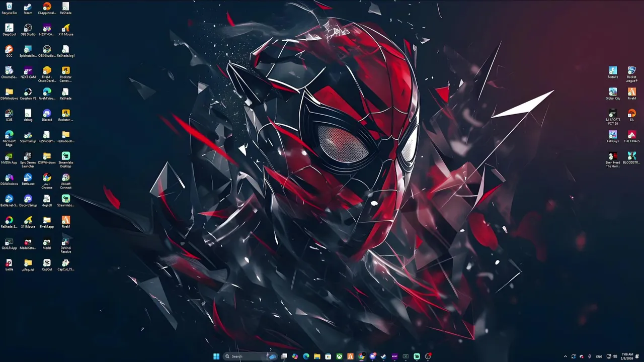Open the Recycle Bin desktop icon

tap(9, 9)
